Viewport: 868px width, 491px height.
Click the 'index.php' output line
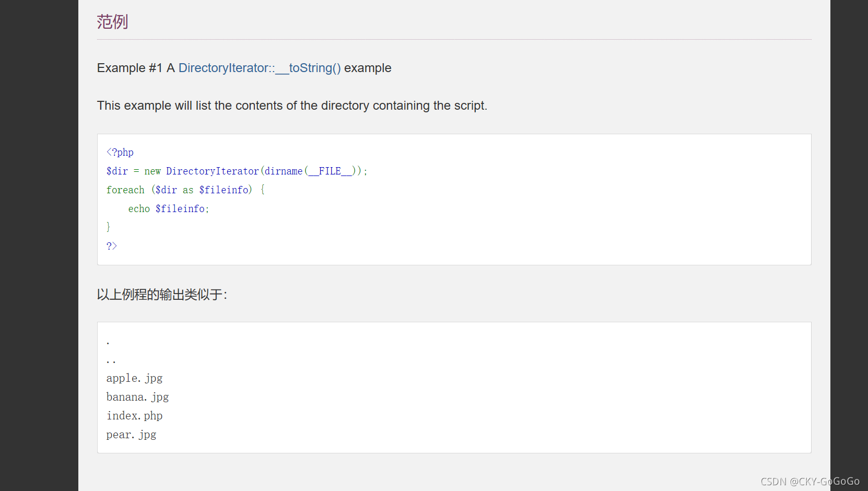pos(135,416)
